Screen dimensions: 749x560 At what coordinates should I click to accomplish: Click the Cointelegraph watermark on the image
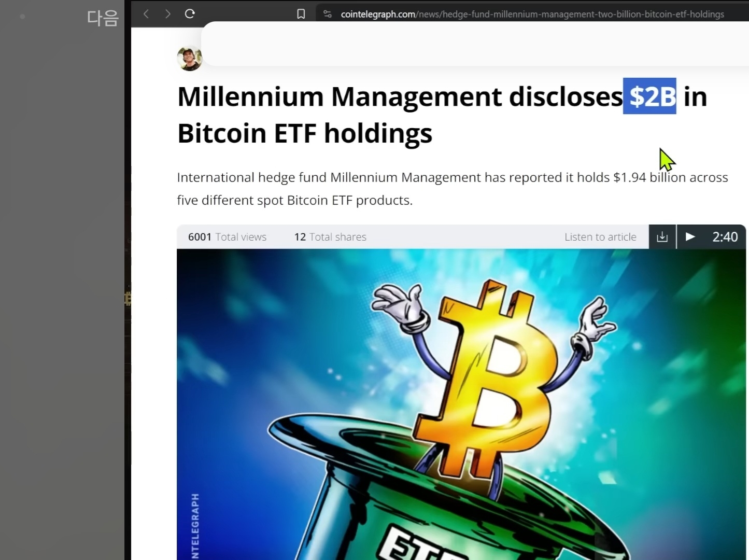coord(195,525)
